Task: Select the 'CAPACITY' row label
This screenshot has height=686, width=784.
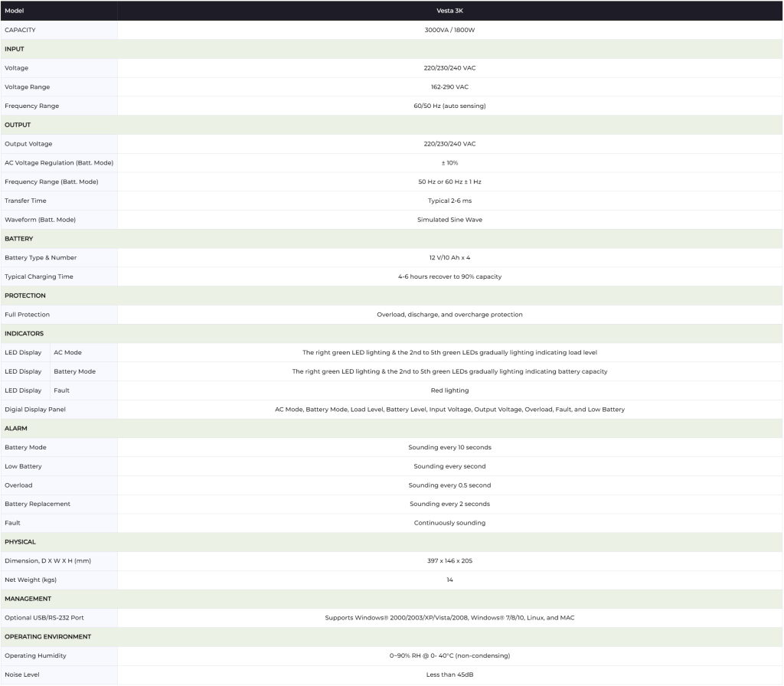Action: click(x=20, y=30)
